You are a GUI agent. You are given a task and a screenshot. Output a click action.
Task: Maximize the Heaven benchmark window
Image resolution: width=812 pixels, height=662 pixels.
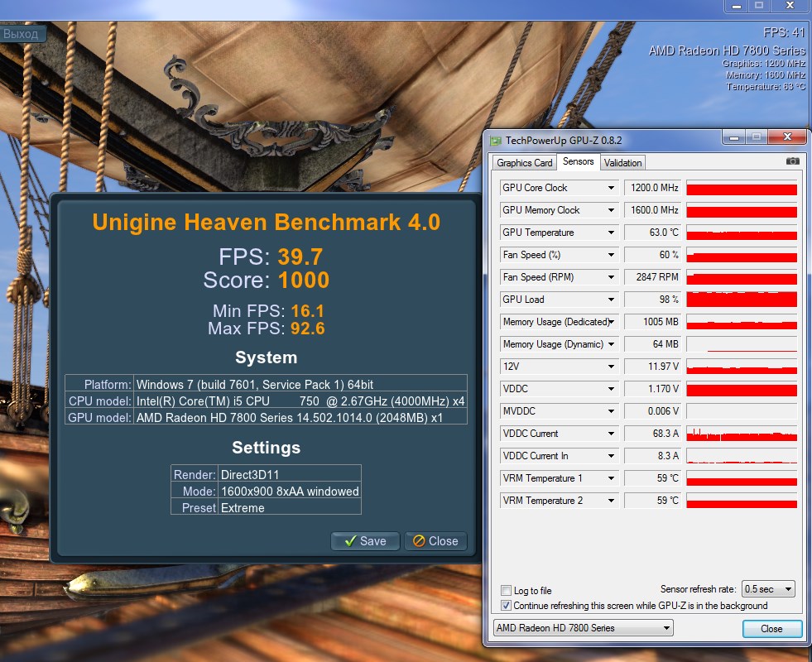pos(759,6)
